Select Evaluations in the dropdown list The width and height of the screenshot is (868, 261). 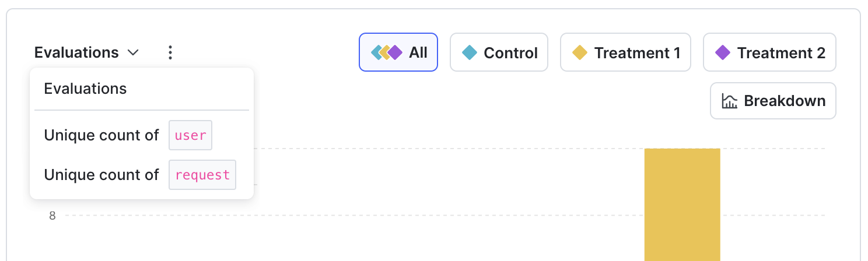(x=85, y=89)
